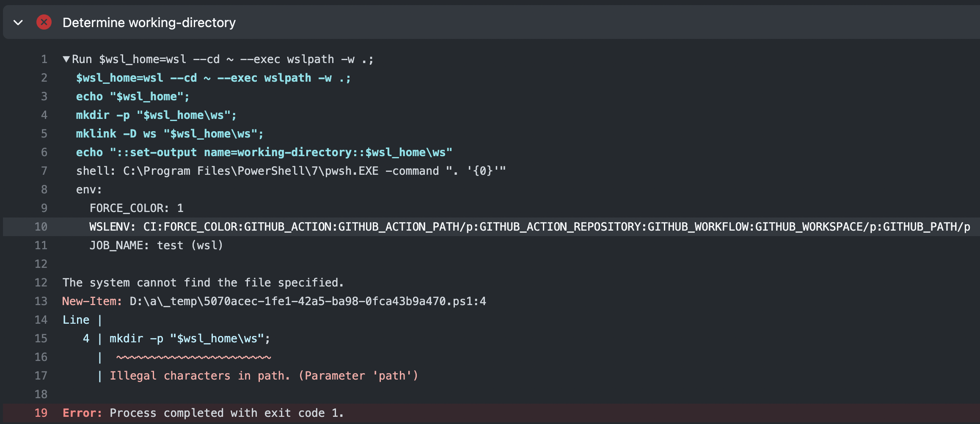Image resolution: width=980 pixels, height=424 pixels.
Task: Select log line number 1
Action: pos(44,59)
